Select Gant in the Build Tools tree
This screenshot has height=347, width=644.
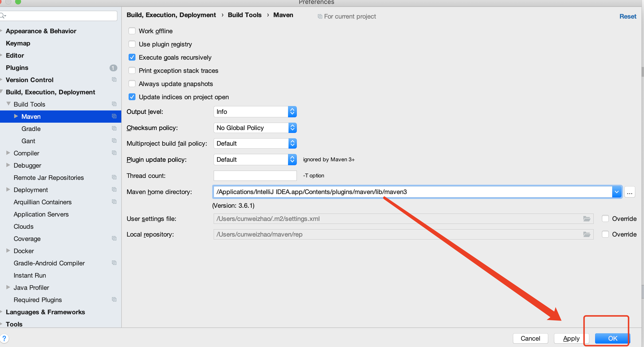coord(28,141)
